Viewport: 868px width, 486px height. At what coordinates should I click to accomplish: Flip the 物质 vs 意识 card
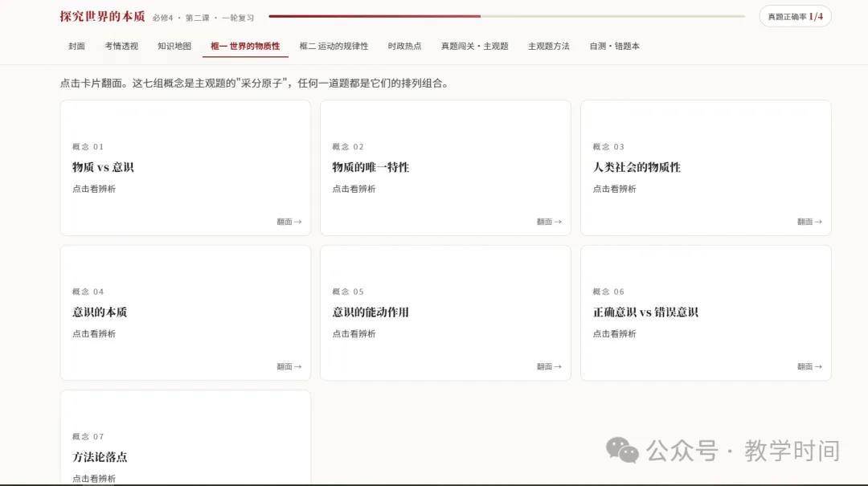pyautogui.click(x=186, y=168)
